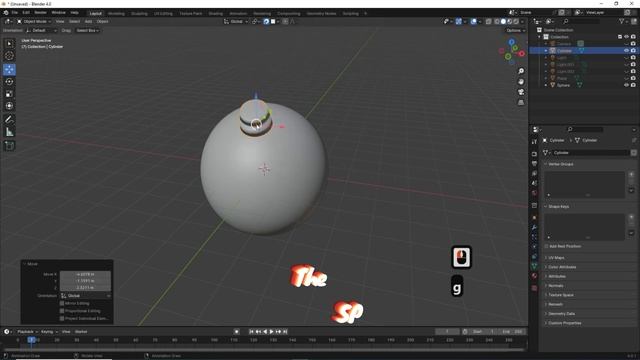Switch to wireframe viewport shading
The image size is (640, 360).
[497, 22]
